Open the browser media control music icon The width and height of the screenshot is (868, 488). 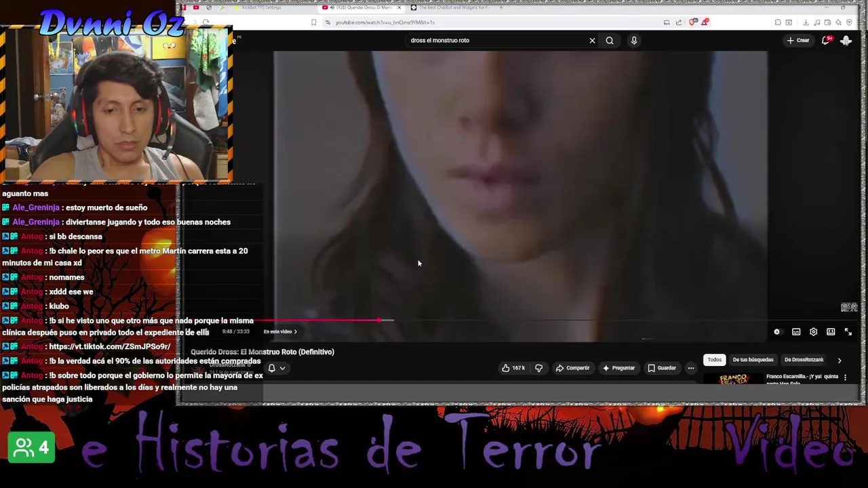point(816,22)
